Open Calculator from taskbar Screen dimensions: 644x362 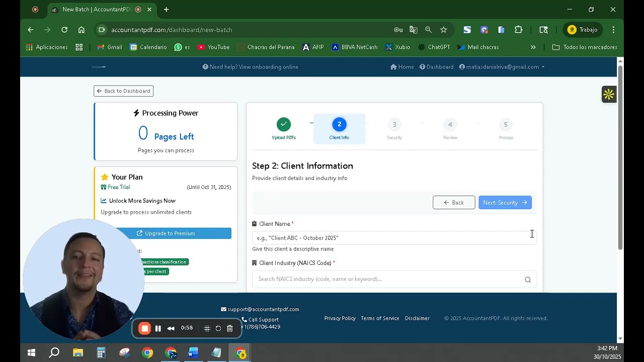coord(101,353)
